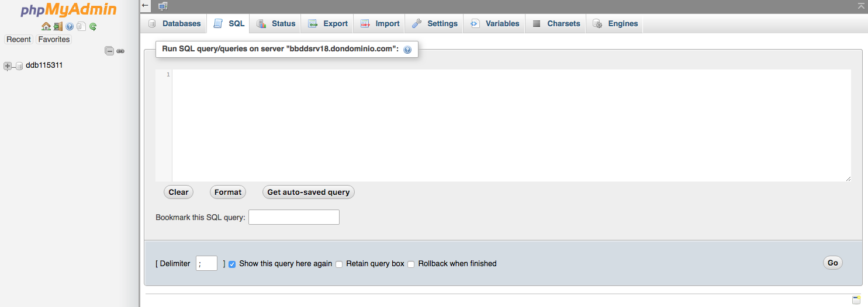This screenshot has width=868, height=307.
Task: Show Favorites tables list
Action: point(54,39)
